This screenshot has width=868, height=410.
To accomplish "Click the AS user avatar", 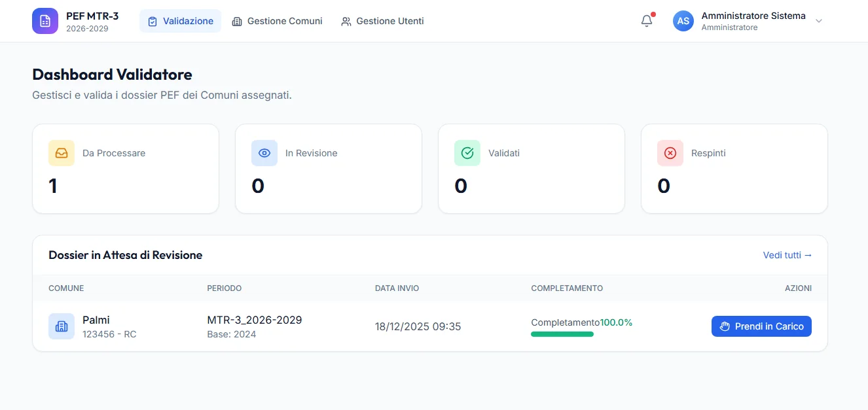I will [x=683, y=21].
